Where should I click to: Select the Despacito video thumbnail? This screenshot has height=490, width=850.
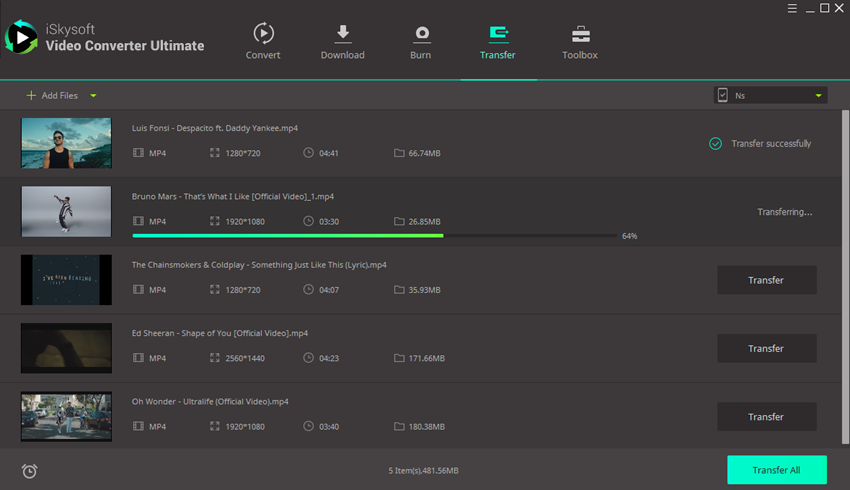click(66, 143)
